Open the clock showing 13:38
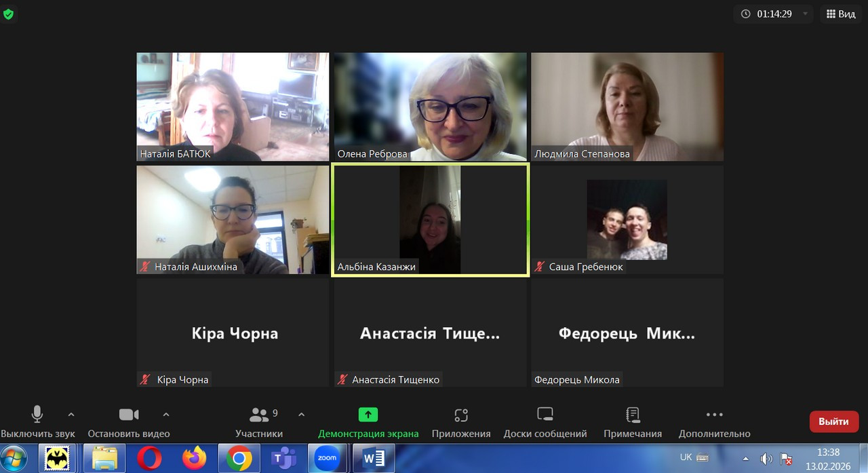This screenshot has width=868, height=473. [828, 459]
